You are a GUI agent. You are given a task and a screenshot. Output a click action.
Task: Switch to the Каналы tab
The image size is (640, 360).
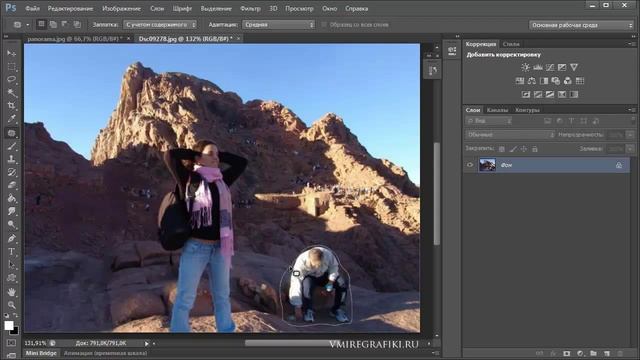coord(497,110)
